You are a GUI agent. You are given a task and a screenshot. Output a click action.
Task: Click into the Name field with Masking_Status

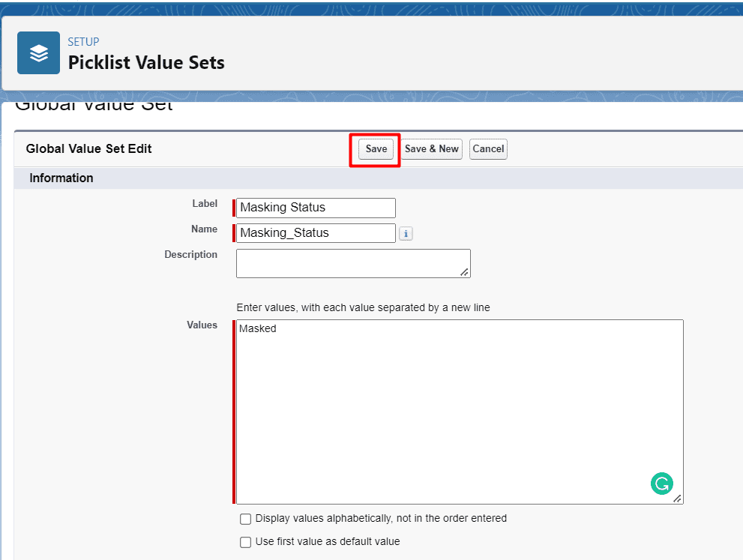click(316, 233)
